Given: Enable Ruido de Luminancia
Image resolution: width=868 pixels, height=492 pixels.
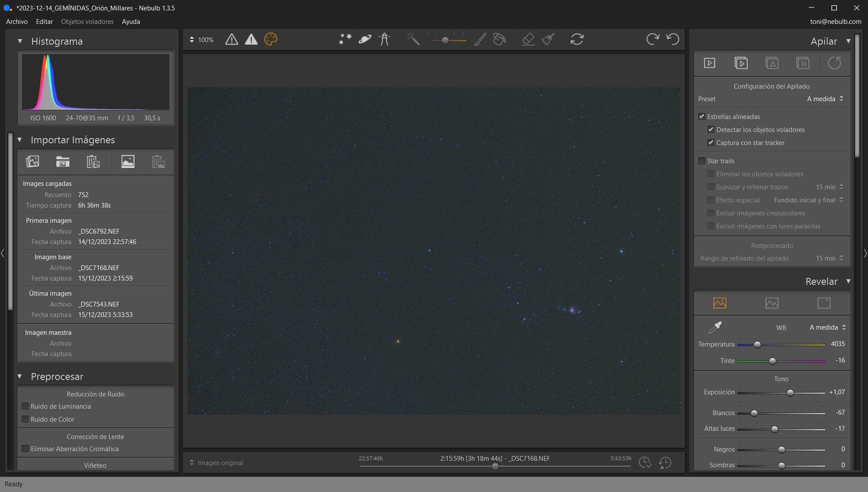Looking at the screenshot, I should coord(25,406).
